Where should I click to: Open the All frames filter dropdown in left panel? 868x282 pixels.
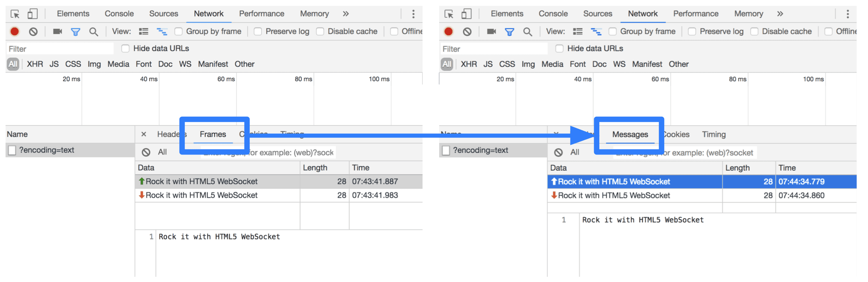click(162, 152)
